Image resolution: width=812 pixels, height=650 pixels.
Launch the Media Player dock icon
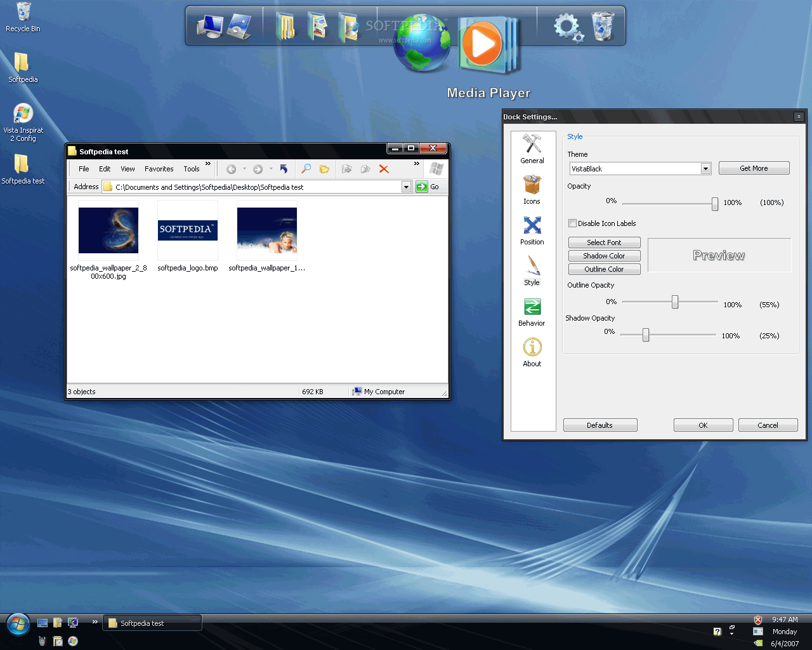(x=488, y=46)
